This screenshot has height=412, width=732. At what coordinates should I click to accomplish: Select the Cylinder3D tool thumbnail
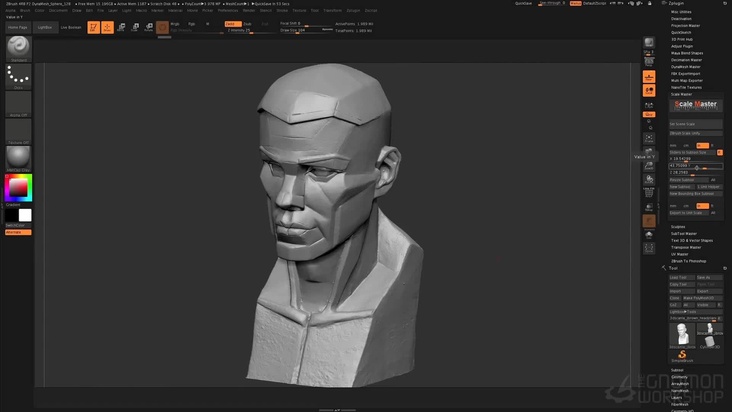[x=710, y=342]
